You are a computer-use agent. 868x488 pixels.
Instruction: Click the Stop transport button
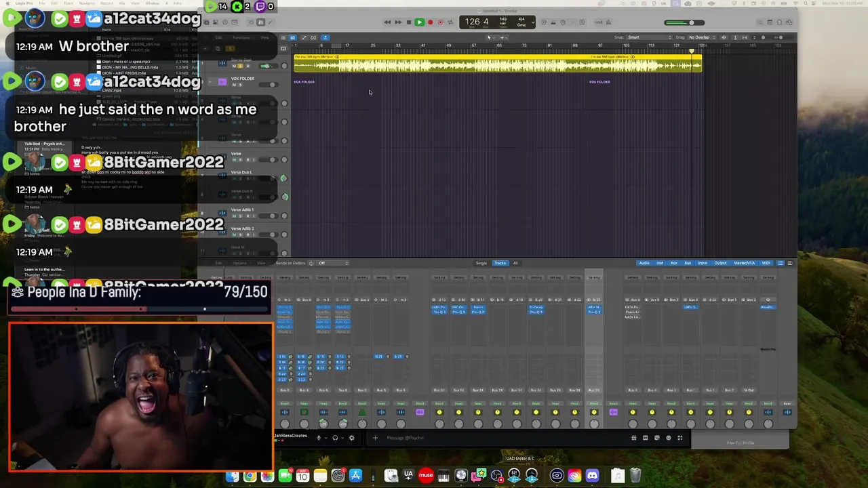(x=408, y=22)
